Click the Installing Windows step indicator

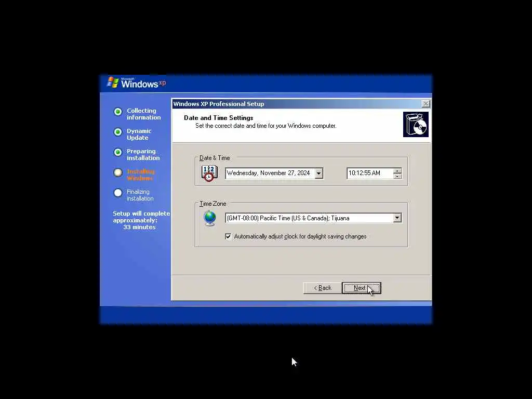[x=118, y=172]
